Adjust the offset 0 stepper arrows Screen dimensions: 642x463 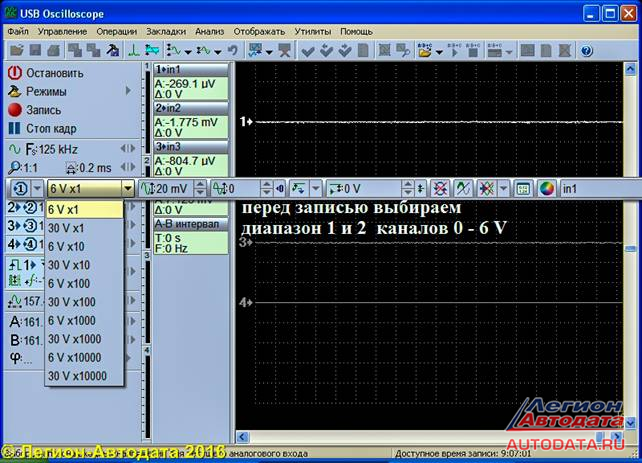pyautogui.click(x=267, y=189)
